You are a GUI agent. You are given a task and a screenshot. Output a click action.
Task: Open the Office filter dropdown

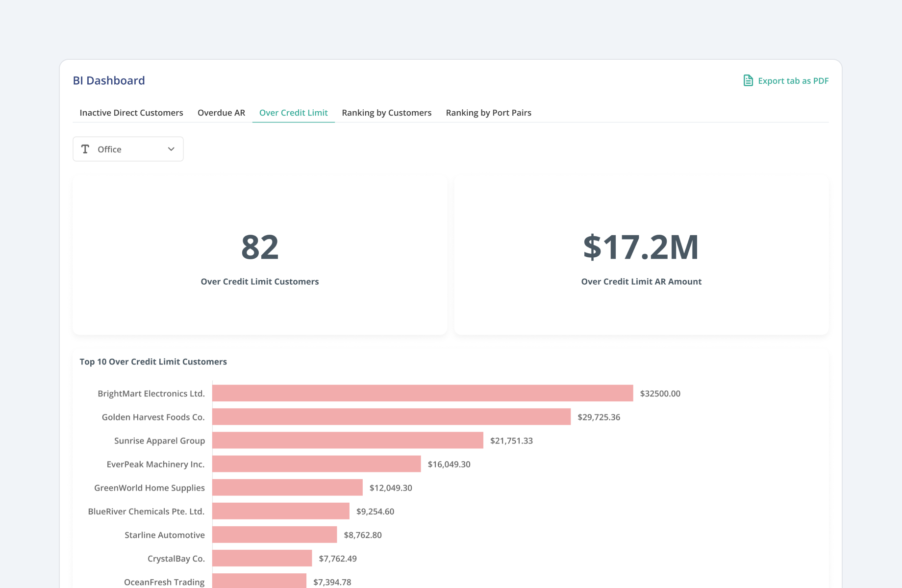pyautogui.click(x=127, y=149)
